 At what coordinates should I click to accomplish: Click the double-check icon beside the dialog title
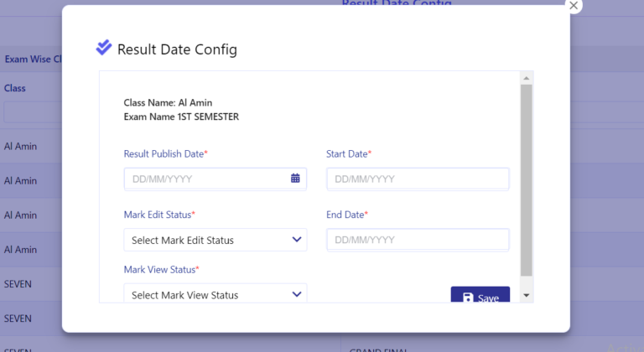103,48
